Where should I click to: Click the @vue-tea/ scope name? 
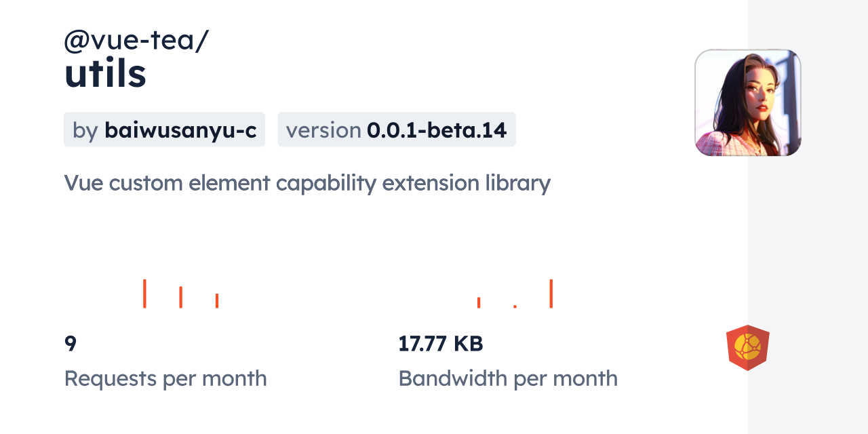(136, 41)
